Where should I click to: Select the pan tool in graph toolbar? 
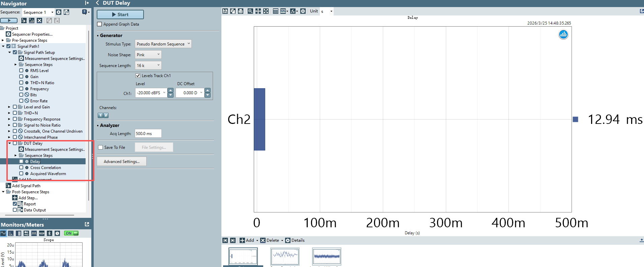click(258, 11)
